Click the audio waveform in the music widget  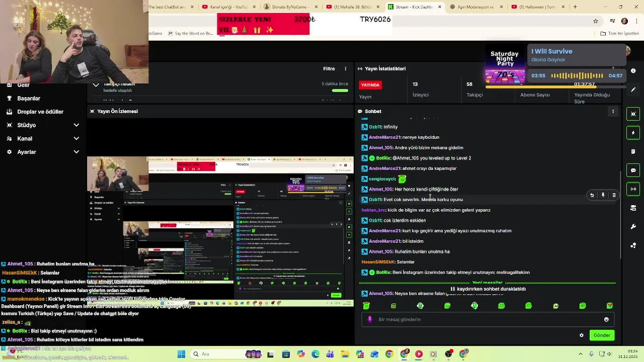[x=578, y=75]
